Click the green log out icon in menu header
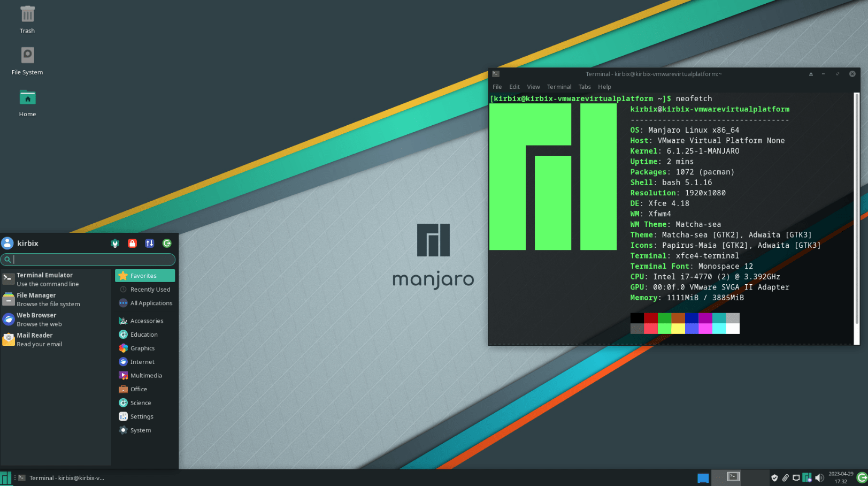Screen dimensions: 868x486 click(167, 244)
